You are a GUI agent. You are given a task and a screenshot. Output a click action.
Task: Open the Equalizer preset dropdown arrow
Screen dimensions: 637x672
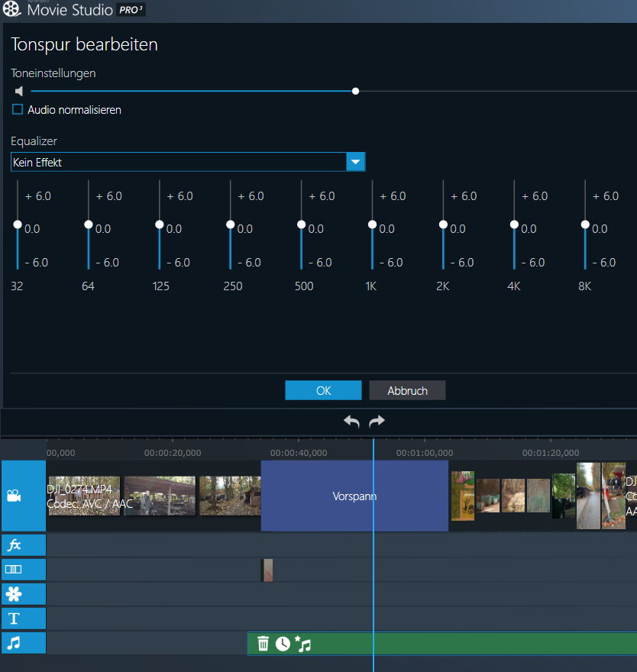pyautogui.click(x=356, y=162)
